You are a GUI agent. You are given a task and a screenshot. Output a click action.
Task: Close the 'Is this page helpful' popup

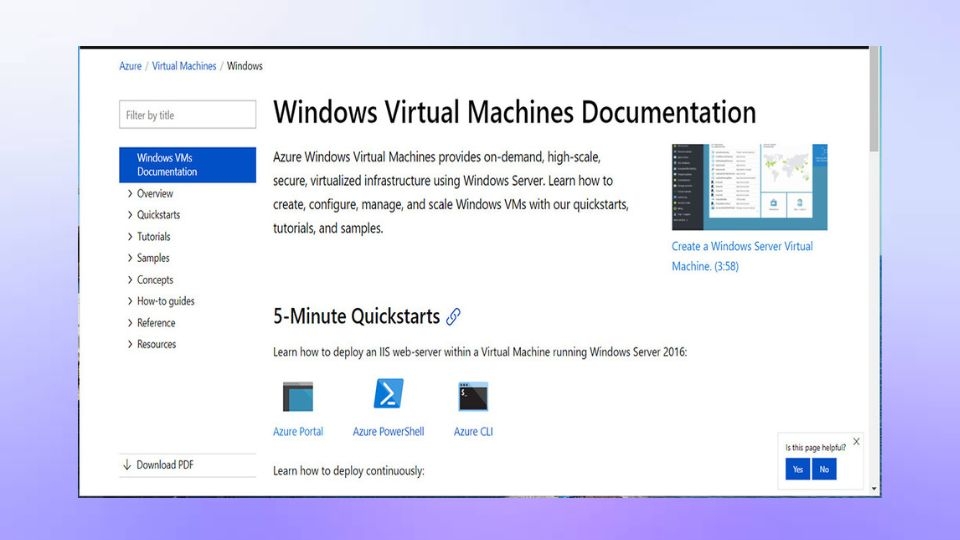click(857, 441)
